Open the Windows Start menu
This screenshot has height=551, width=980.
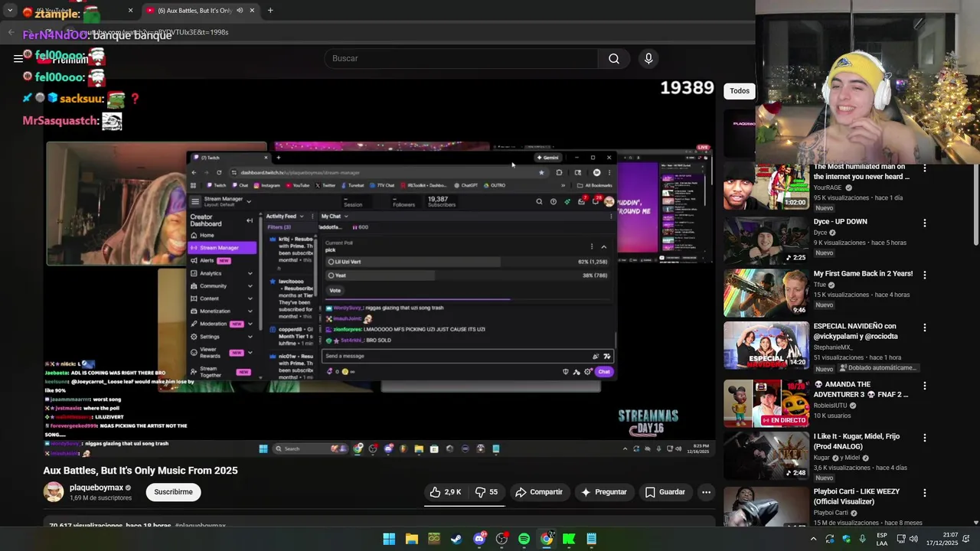tap(389, 539)
